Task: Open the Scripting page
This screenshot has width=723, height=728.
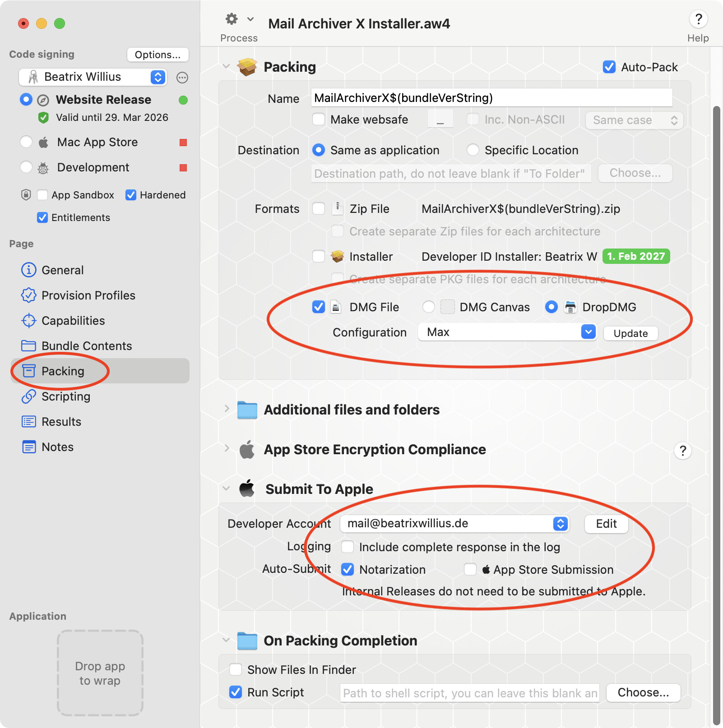Action: tap(100, 396)
